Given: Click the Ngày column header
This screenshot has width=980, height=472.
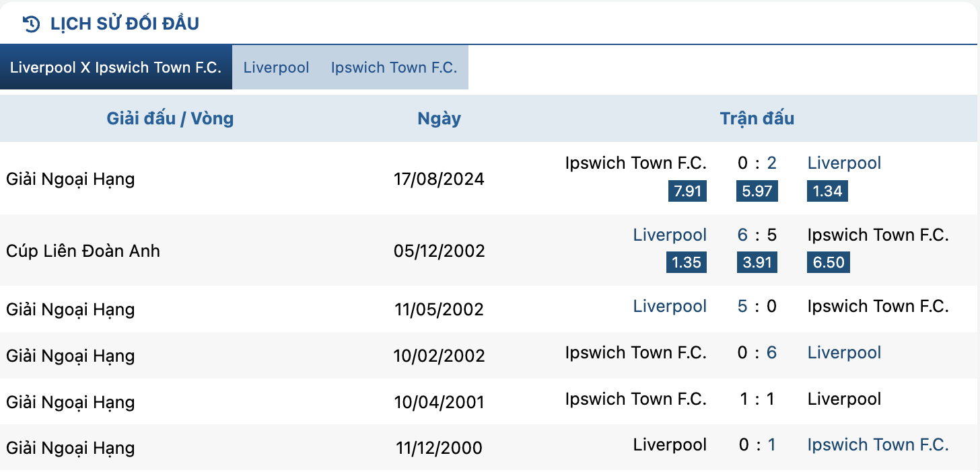Looking at the screenshot, I should coord(439,118).
